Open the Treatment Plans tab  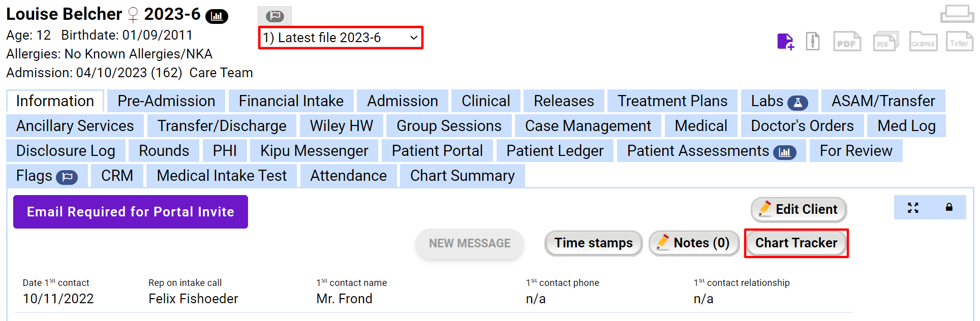672,101
